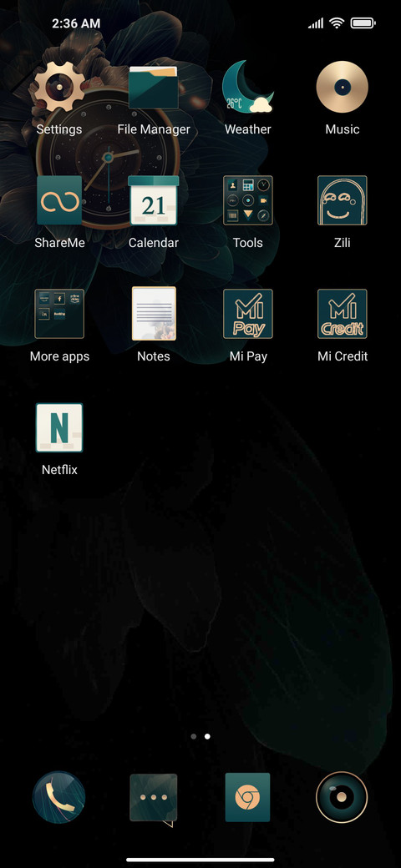Tap the bottom home gesture bar

click(x=200, y=860)
